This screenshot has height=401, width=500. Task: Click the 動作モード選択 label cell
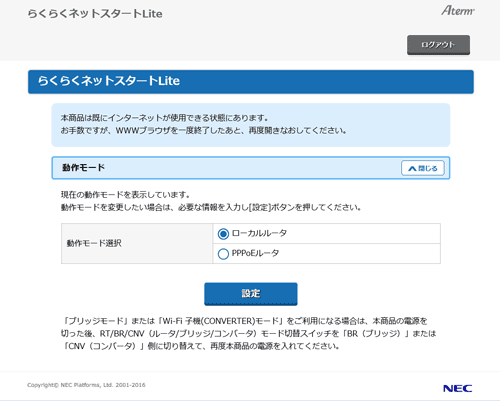tap(137, 243)
